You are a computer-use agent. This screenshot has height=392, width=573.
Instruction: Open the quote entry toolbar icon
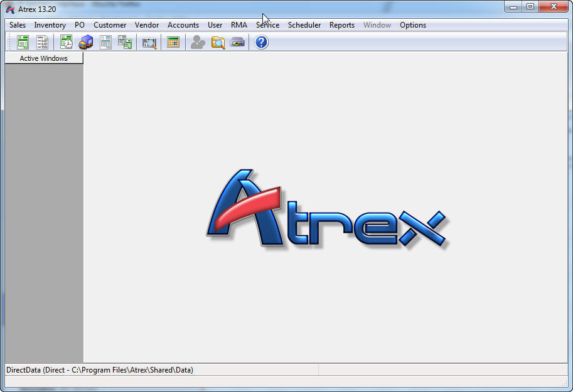[x=41, y=42]
